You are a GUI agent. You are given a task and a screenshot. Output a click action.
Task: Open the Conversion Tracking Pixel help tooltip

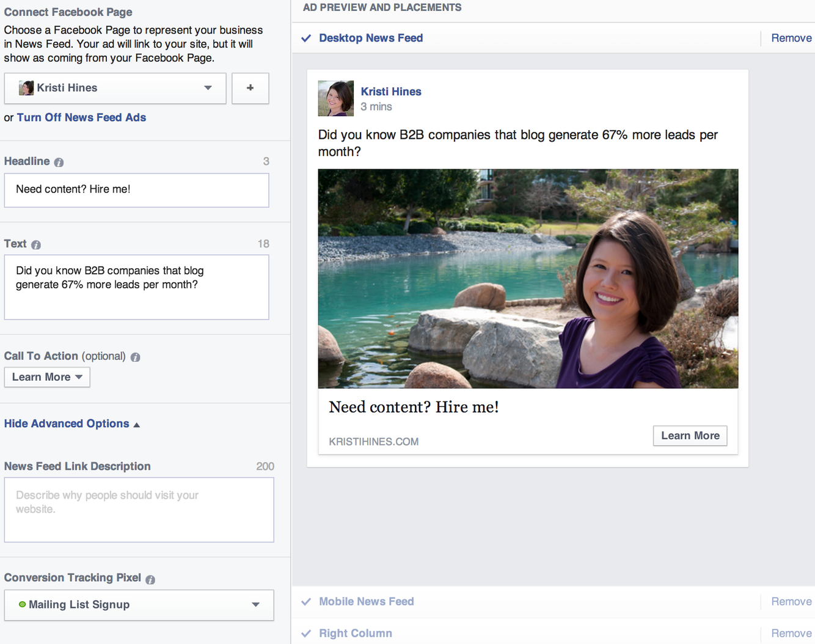point(152,578)
